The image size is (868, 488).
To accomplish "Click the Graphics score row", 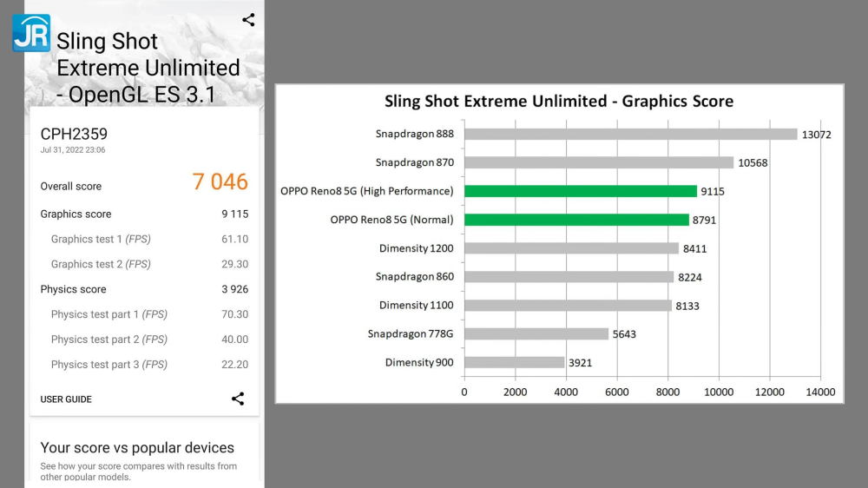I will coord(144,214).
